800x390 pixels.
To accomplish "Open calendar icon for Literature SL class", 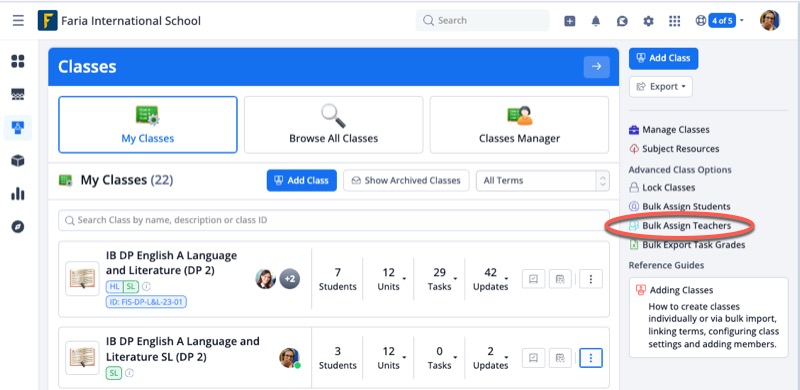I will [x=560, y=358].
